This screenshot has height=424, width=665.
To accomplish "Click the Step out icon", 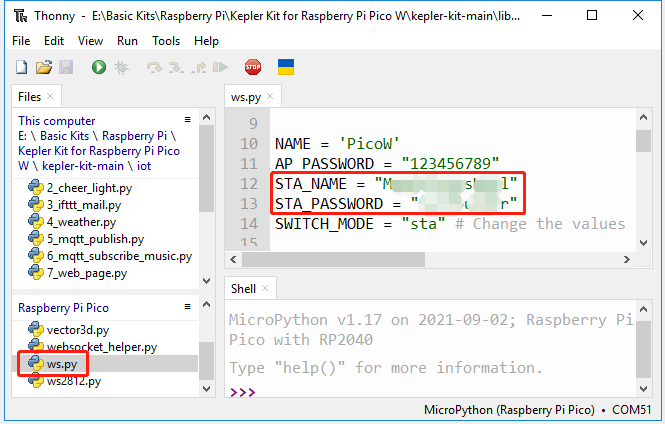I will point(198,67).
